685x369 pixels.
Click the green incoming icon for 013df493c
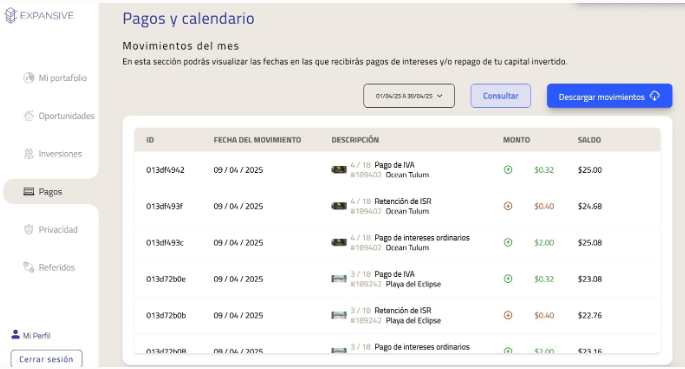click(508, 242)
